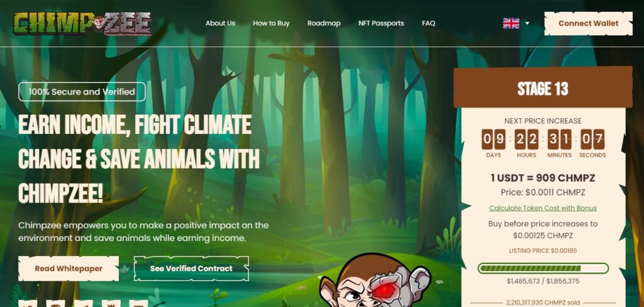Click the Twitter icon, first social tile
The width and height of the screenshot is (644, 307).
pyautogui.click(x=28, y=304)
